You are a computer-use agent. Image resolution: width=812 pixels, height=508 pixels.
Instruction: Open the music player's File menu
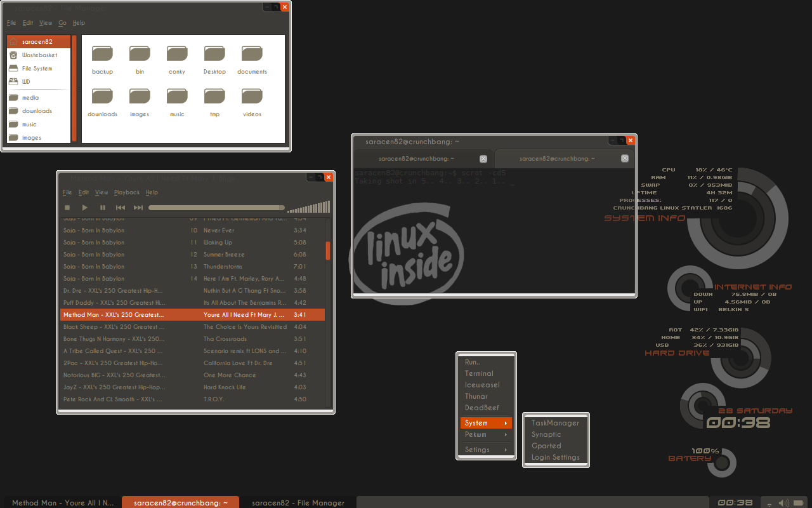tap(67, 192)
